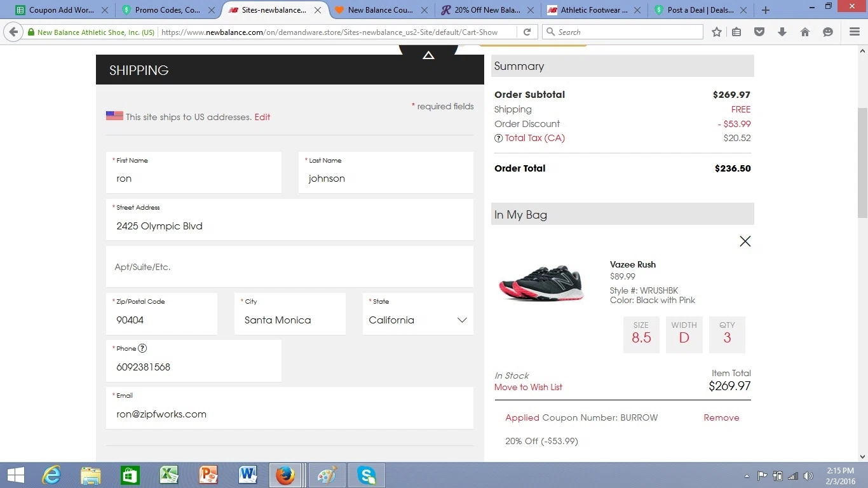The image size is (868, 488).
Task: Click the 20% Off (-$53.99) text
Action: (541, 441)
